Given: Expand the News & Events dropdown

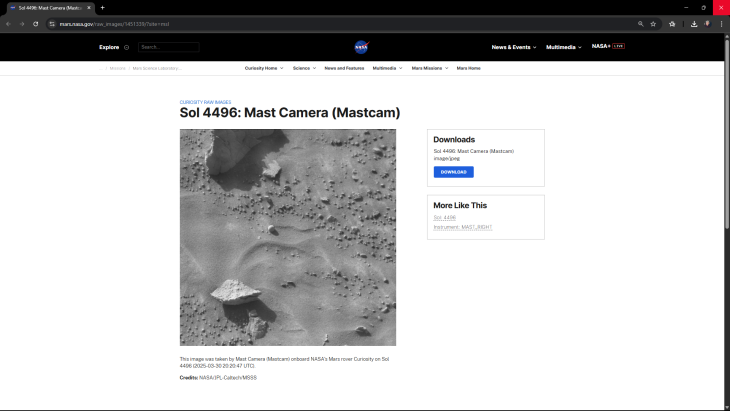Looking at the screenshot, I should pyautogui.click(x=513, y=47).
